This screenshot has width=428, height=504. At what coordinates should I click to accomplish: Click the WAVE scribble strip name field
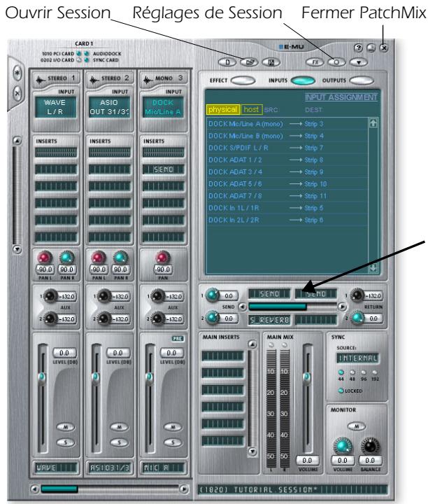(56, 468)
